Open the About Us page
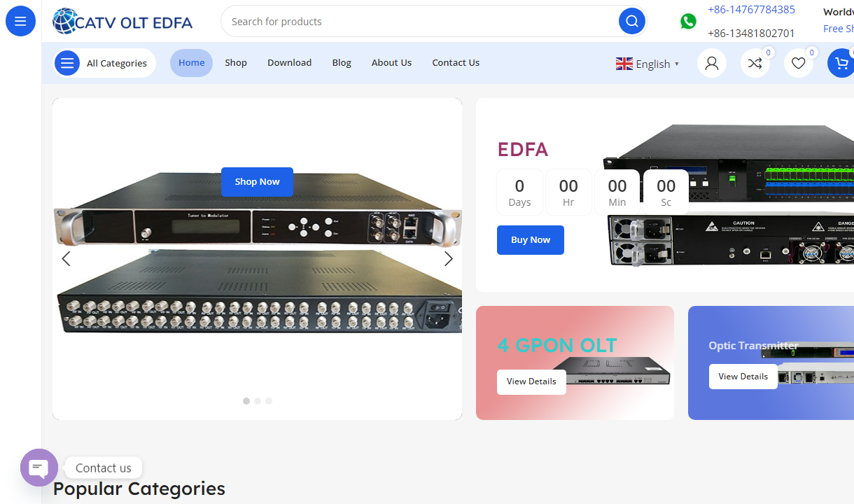 (x=391, y=63)
